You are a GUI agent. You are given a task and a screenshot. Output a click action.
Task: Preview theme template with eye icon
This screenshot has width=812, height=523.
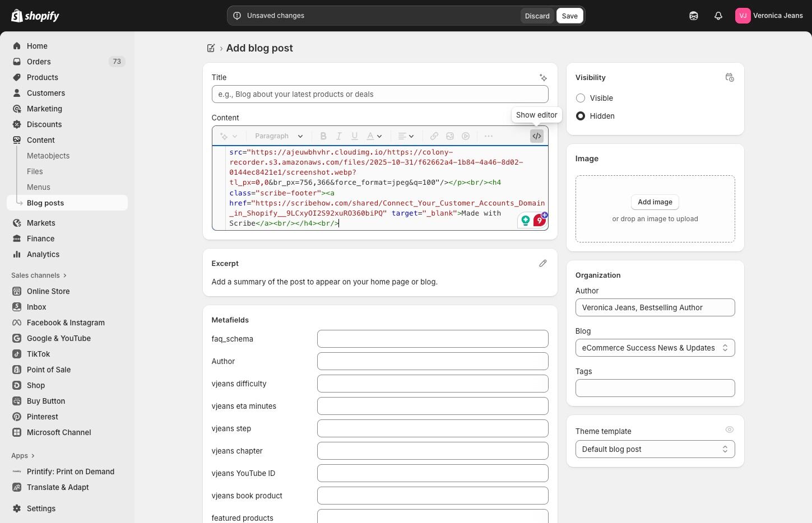coord(729,429)
